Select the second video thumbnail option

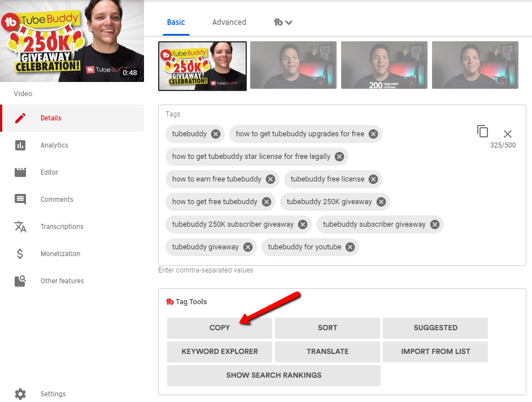[x=293, y=65]
